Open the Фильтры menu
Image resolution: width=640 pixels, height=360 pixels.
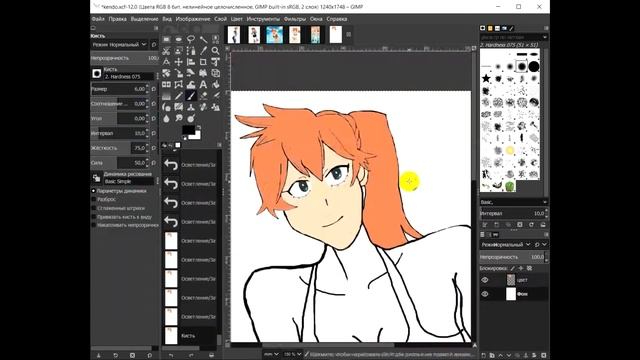(295, 19)
